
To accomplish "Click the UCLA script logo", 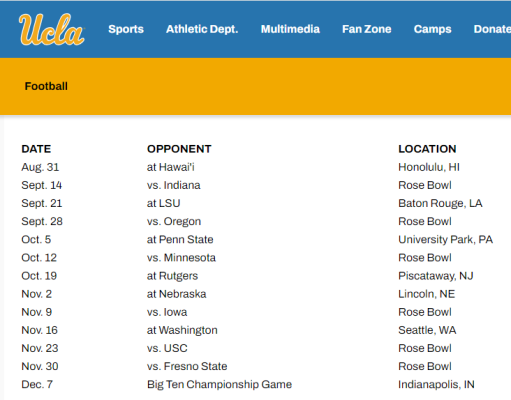I will [x=52, y=29].
